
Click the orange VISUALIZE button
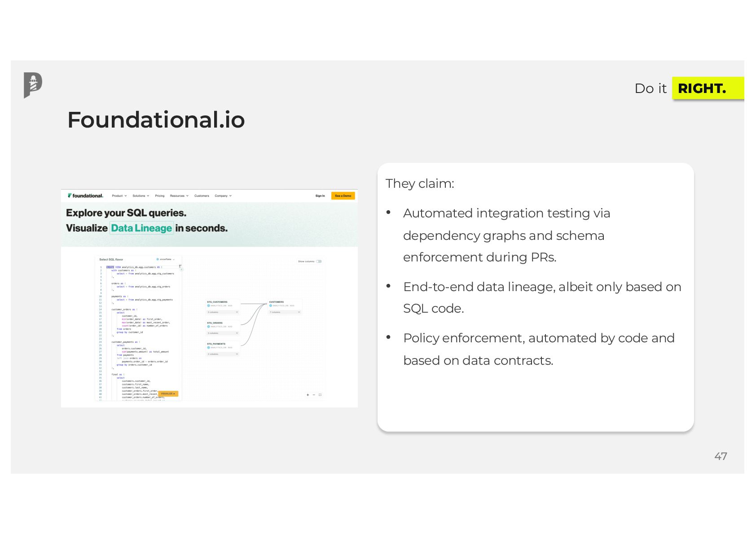[x=168, y=394]
